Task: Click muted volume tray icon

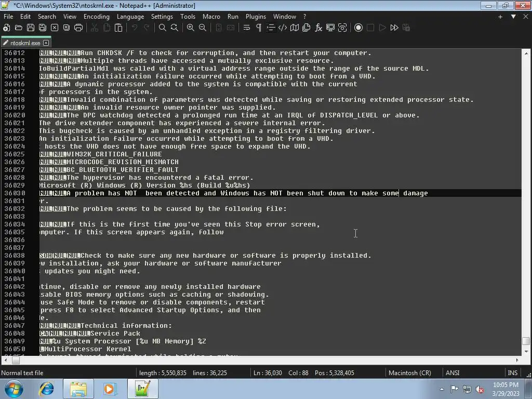Action: [480, 389]
